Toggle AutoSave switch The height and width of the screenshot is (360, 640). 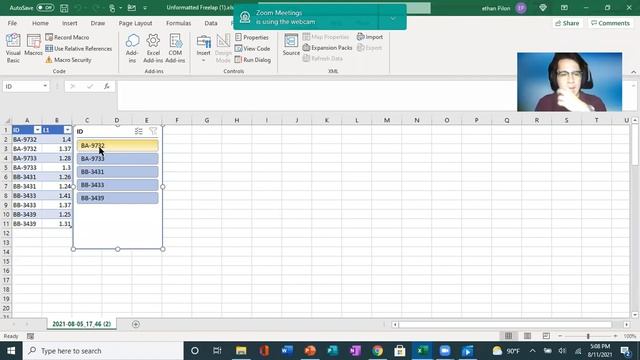(x=45, y=8)
